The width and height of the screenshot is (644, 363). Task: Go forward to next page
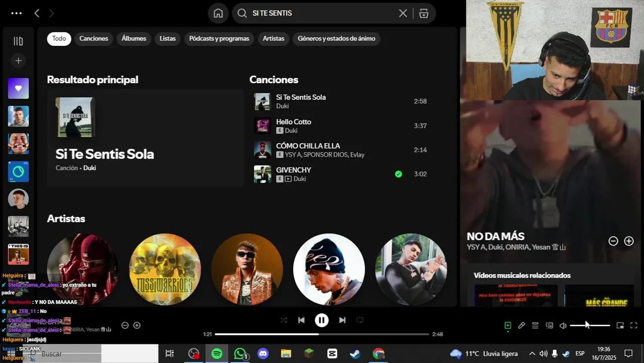tap(51, 13)
